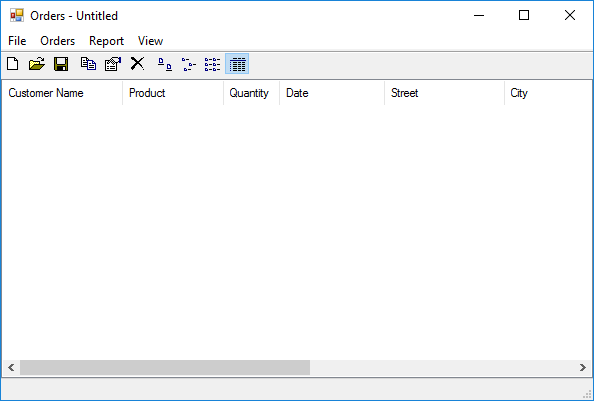594x401 pixels.
Task: Sort by Date column header
Action: click(x=332, y=93)
